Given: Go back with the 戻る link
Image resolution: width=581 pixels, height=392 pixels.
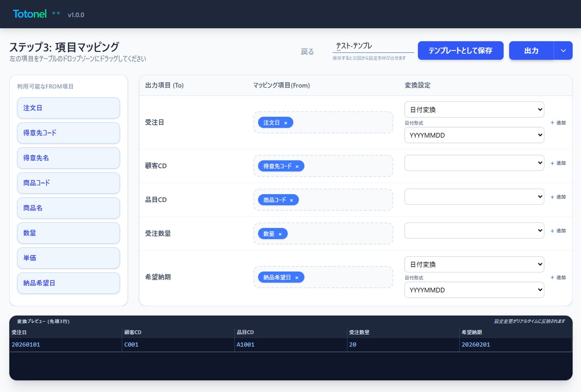Looking at the screenshot, I should [308, 51].
